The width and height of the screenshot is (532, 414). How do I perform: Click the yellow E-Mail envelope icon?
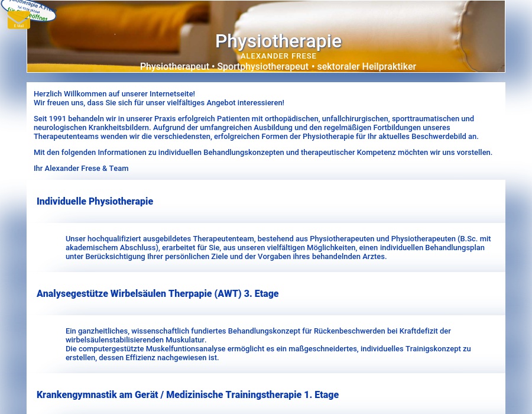(x=18, y=21)
